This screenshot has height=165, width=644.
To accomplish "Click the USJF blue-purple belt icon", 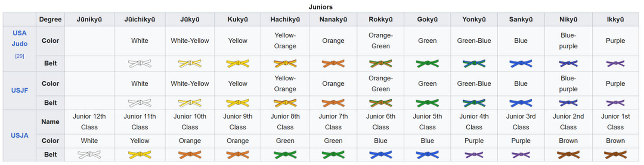I will [x=568, y=103].
